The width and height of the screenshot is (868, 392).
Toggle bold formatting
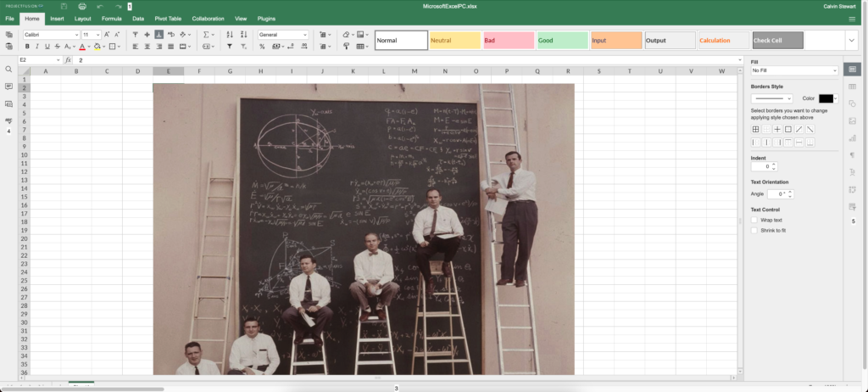27,47
